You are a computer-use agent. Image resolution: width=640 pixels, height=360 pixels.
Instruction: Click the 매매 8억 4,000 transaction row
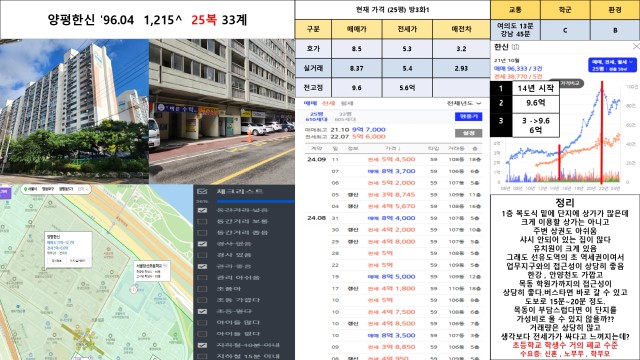click(394, 218)
